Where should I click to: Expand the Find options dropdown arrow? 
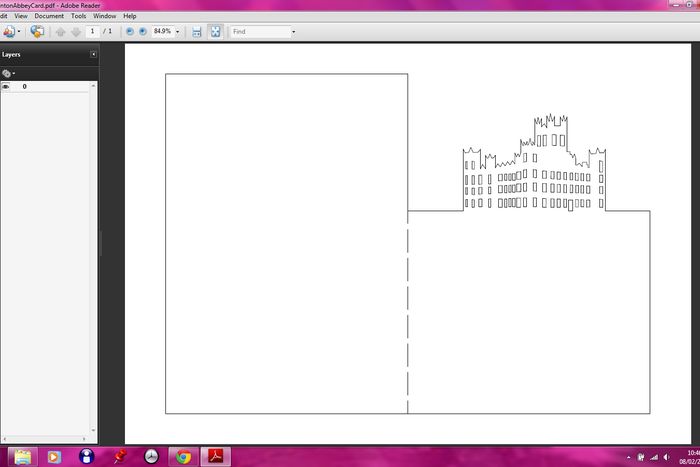tap(293, 32)
